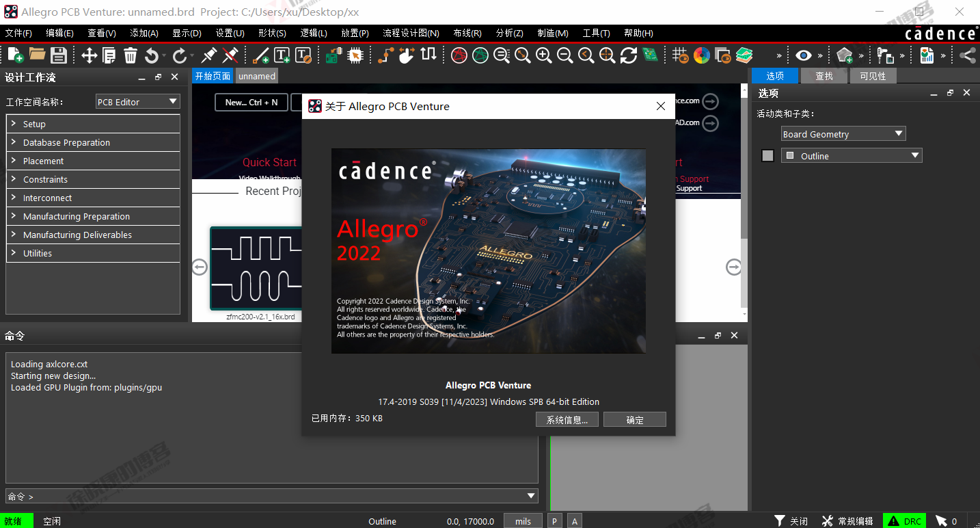Click the Zoom Fit toolbar icon
This screenshot has height=528, width=980.
tap(523, 55)
